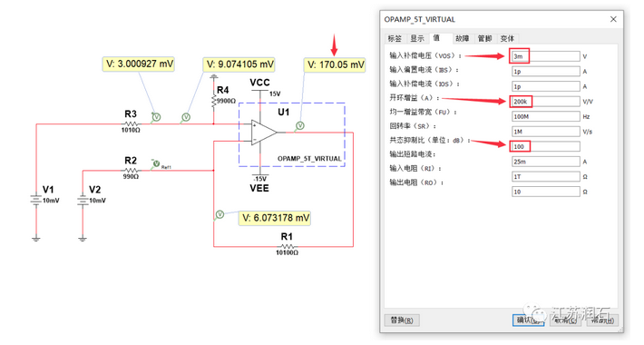Click the 'OPAMP_5T_VIRTUAL' label in schematic
Screen dimensions: 644x345
[x=309, y=159]
